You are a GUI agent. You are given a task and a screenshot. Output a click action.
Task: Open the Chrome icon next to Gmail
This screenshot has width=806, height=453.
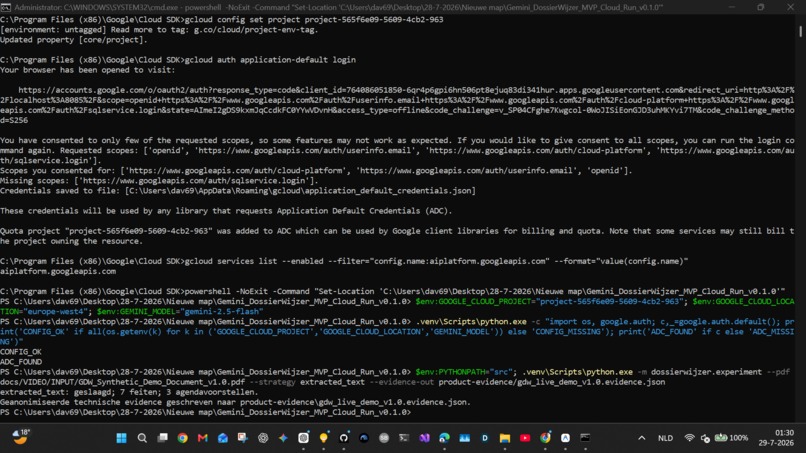tap(182, 438)
